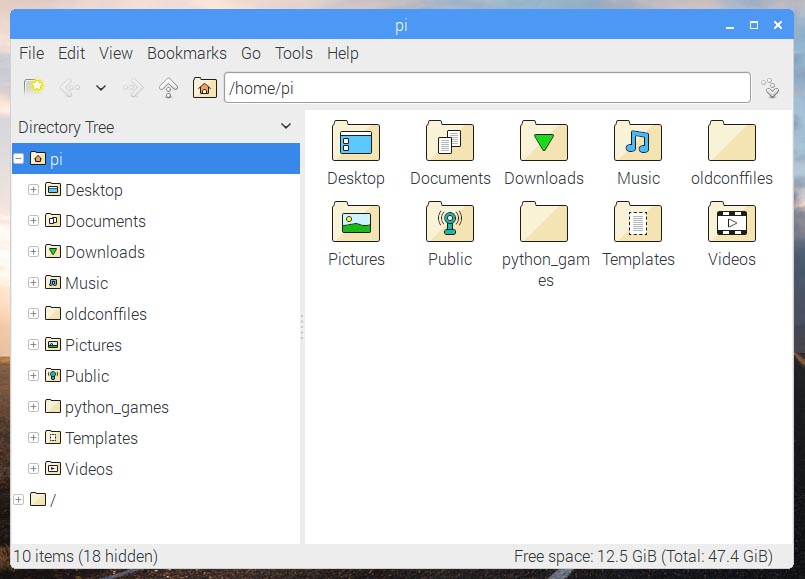This screenshot has height=579, width=805.
Task: Open the Bookmarks menu
Action: point(186,53)
